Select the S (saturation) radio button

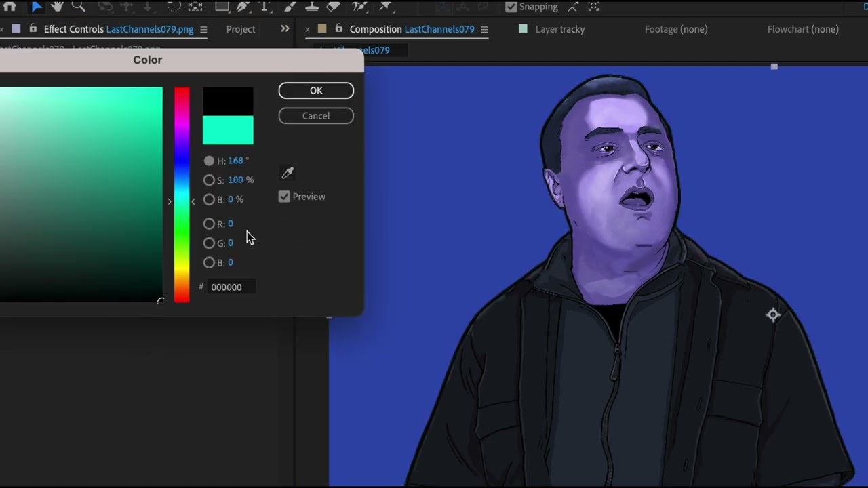pyautogui.click(x=209, y=180)
